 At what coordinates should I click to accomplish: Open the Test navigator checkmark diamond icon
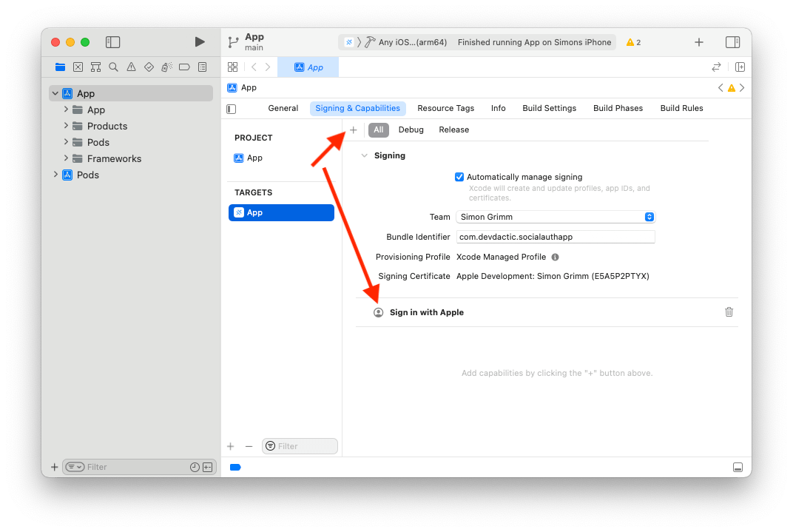[x=149, y=67]
